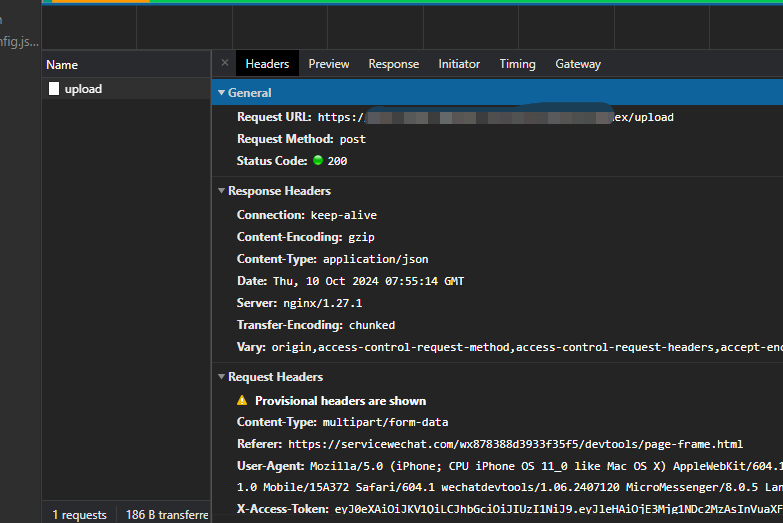This screenshot has width=783, height=523.
Task: Click the Request URL value
Action: [x=495, y=117]
